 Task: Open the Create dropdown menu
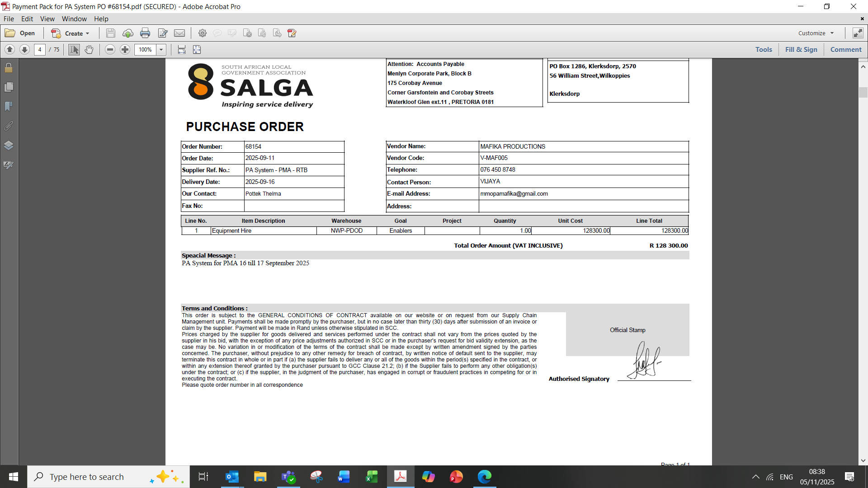pos(70,33)
